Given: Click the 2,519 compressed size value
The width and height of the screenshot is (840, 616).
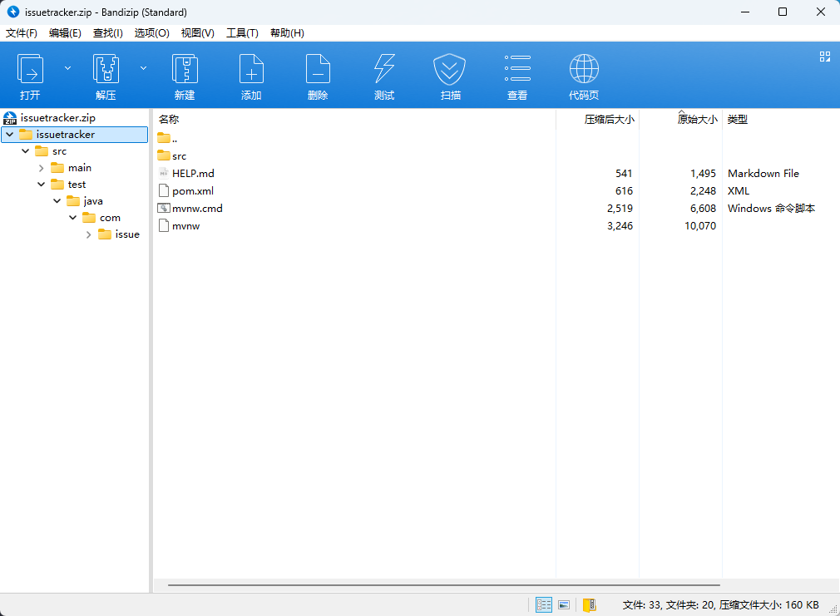Looking at the screenshot, I should click(x=620, y=208).
